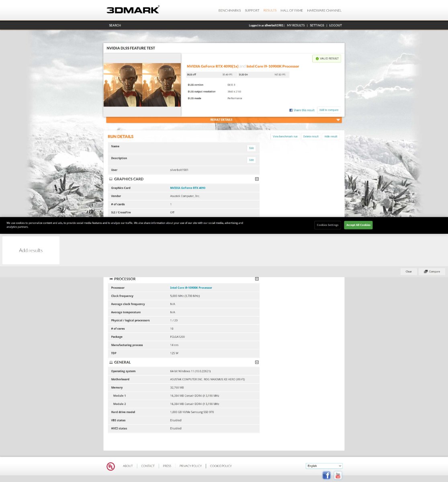Select the Asustek Computer, Inc. vendor value
Viewport: 448px width, 482px height.
[x=185, y=196]
